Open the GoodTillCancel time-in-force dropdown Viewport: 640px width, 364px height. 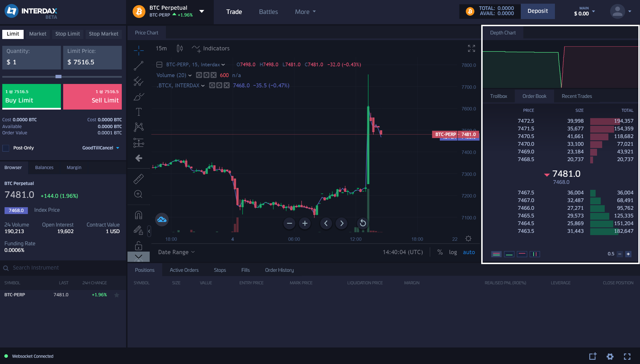[101, 148]
